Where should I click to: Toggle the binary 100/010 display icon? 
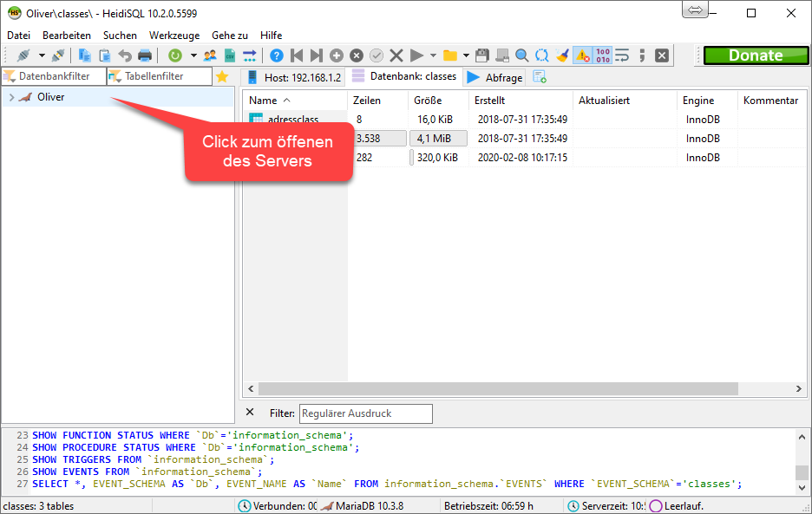[x=603, y=55]
